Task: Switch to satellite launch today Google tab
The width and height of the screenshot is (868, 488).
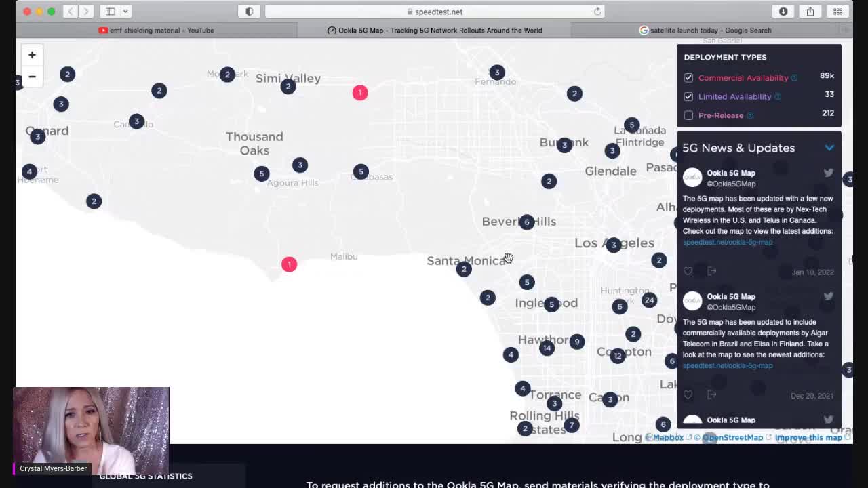Action: click(x=705, y=30)
